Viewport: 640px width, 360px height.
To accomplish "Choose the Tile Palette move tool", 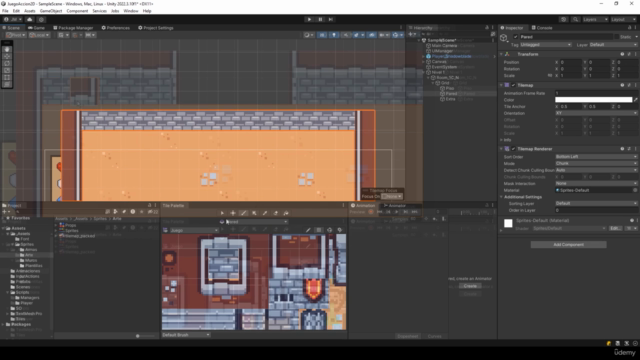I will [233, 213].
